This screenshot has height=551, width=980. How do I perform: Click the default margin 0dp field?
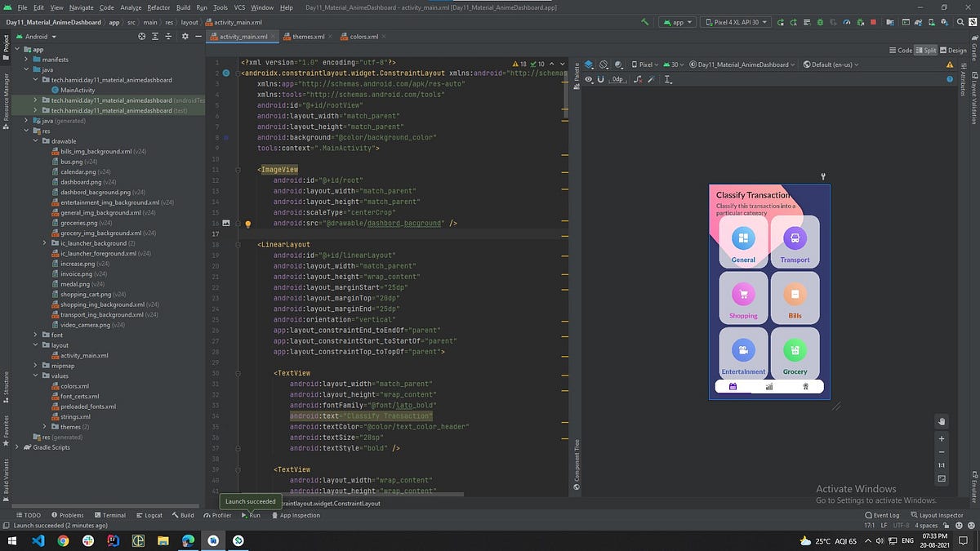click(617, 79)
